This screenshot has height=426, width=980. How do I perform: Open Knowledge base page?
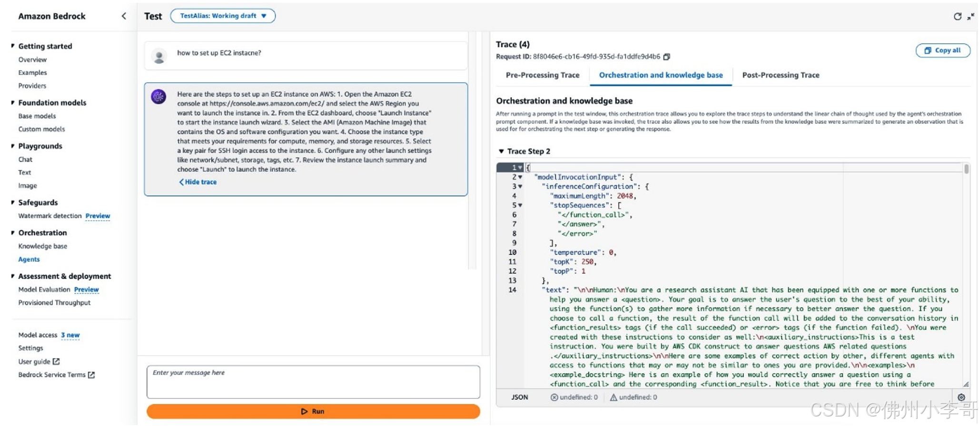click(43, 246)
